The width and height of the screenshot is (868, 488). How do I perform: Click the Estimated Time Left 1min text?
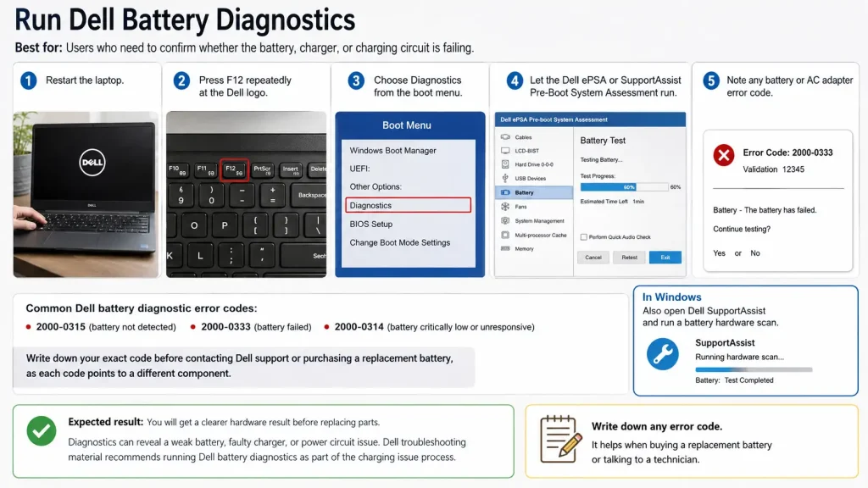pyautogui.click(x=612, y=202)
